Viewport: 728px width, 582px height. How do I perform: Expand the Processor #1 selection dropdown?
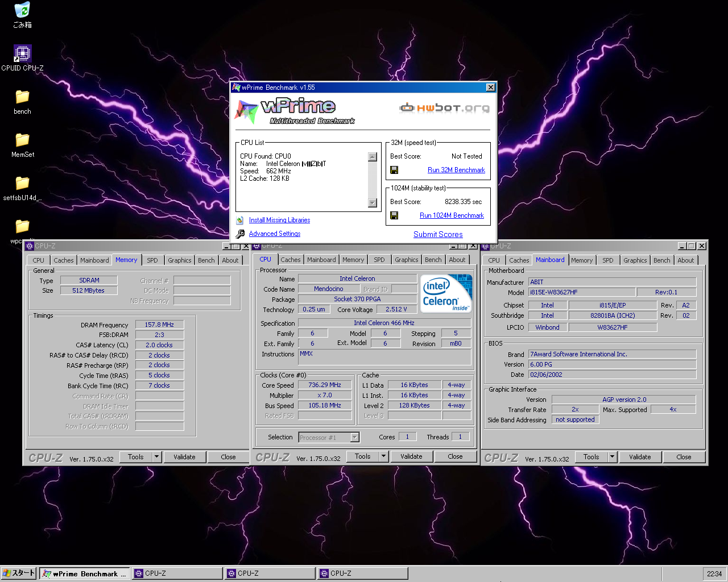[355, 438]
